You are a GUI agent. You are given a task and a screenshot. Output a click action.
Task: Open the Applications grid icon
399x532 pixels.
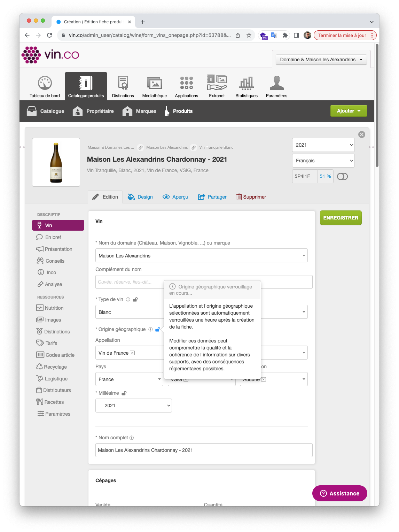pyautogui.click(x=187, y=87)
